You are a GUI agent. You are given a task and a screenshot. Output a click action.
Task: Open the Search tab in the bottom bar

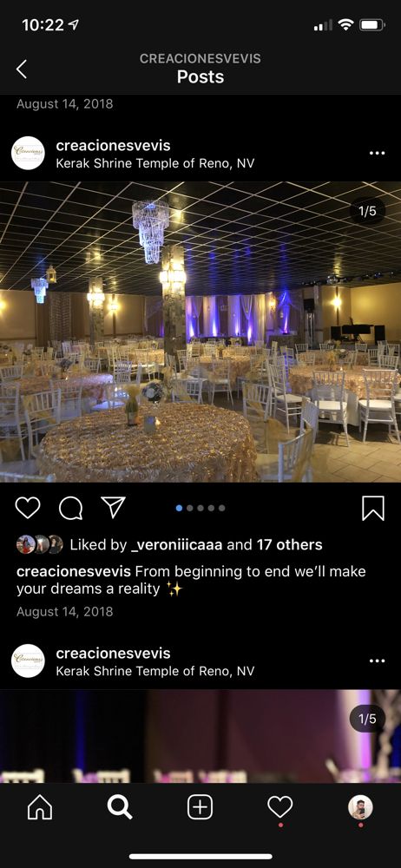[120, 807]
